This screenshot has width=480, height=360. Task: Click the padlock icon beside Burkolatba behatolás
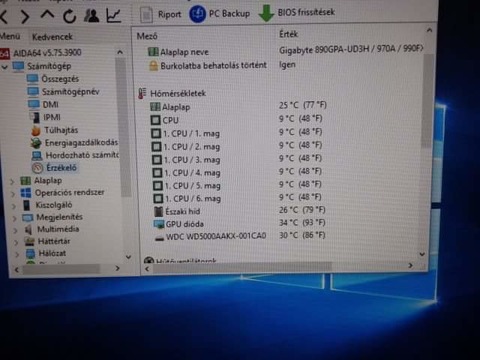153,66
